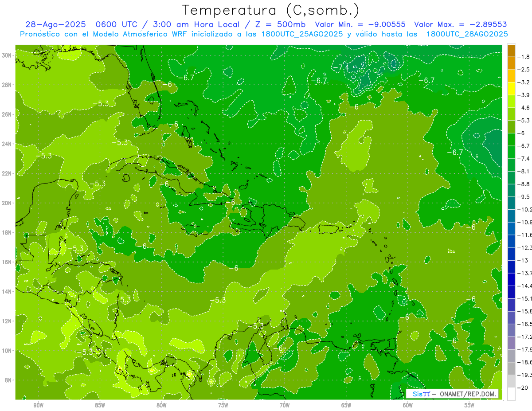Click the '26N' latitude axis label

point(6,114)
